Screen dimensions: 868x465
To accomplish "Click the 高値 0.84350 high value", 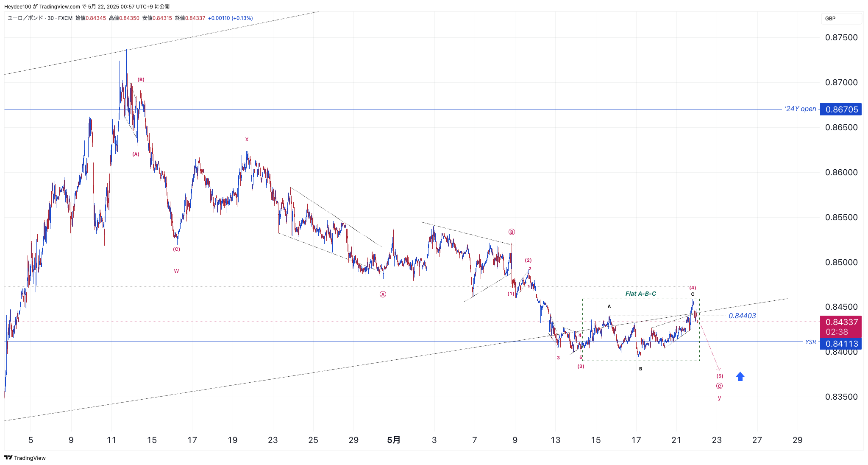I will tap(124, 18).
